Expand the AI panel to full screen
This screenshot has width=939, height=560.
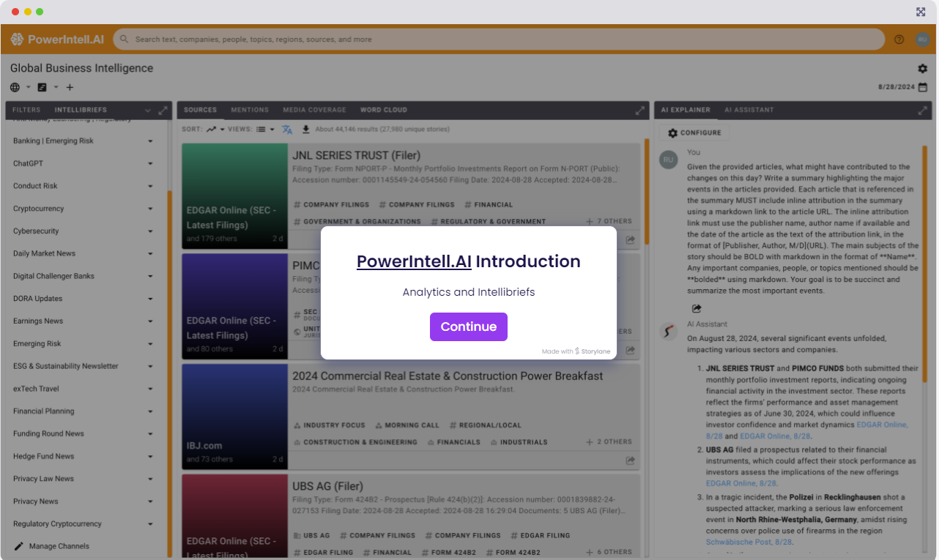(x=922, y=111)
